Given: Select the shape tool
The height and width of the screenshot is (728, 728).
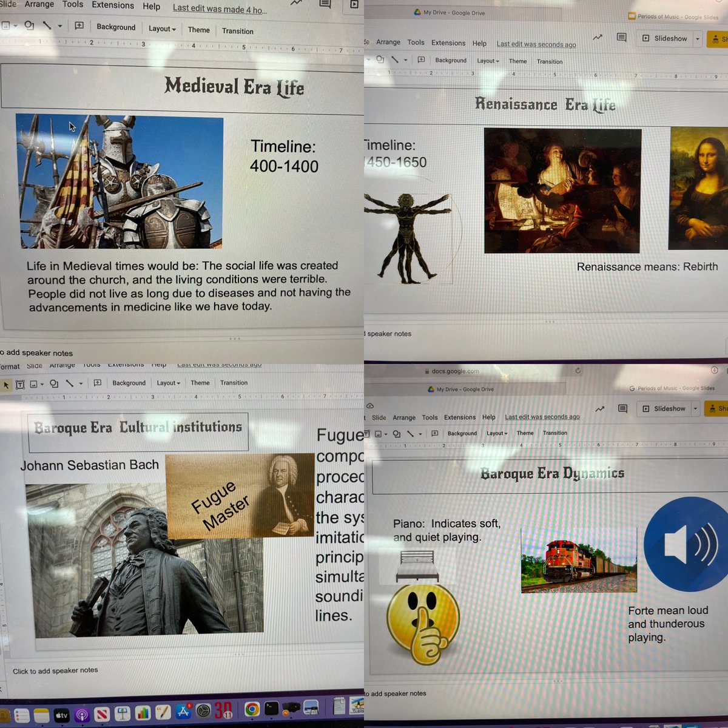Looking at the screenshot, I should pyautogui.click(x=53, y=383).
